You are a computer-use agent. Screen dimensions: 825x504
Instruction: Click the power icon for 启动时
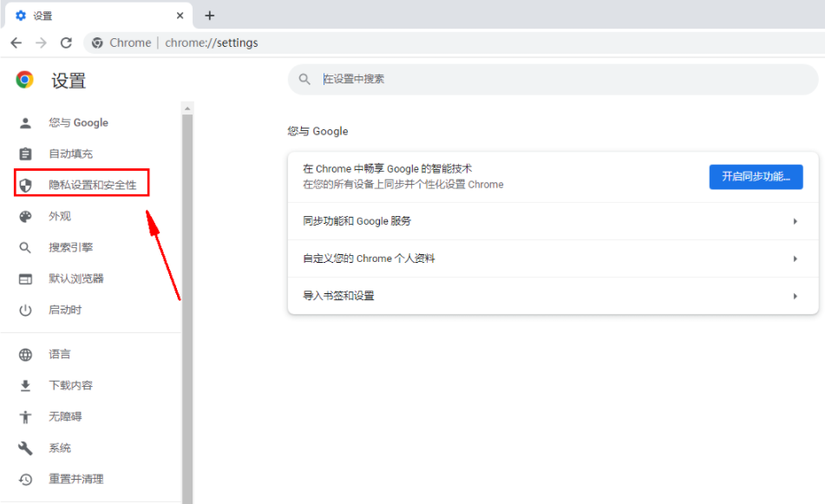click(x=25, y=311)
